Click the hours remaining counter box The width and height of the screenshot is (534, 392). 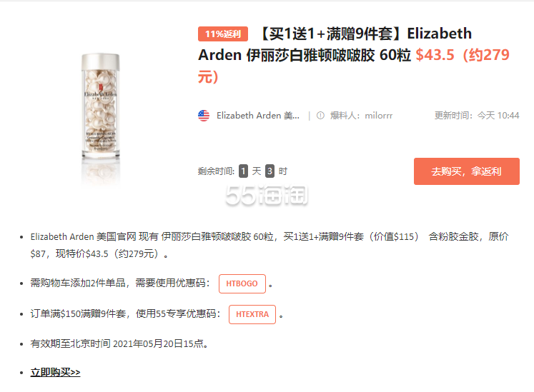270,171
